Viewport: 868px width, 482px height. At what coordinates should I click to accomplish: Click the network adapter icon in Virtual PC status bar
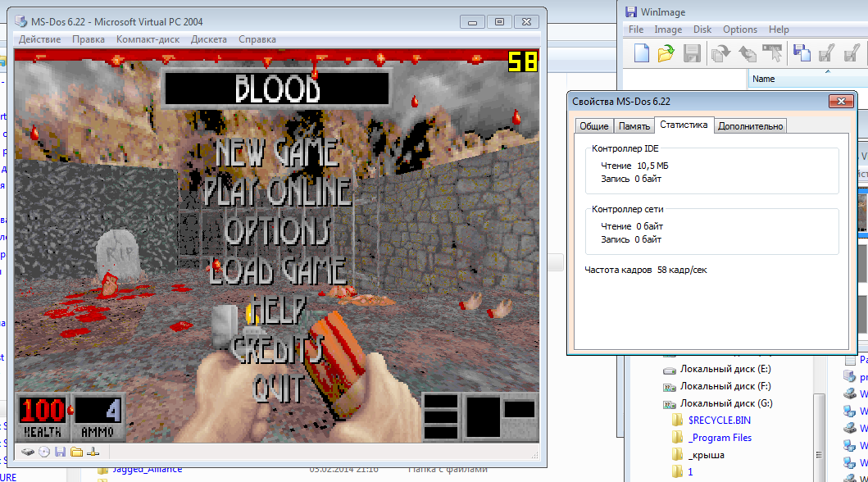point(93,452)
